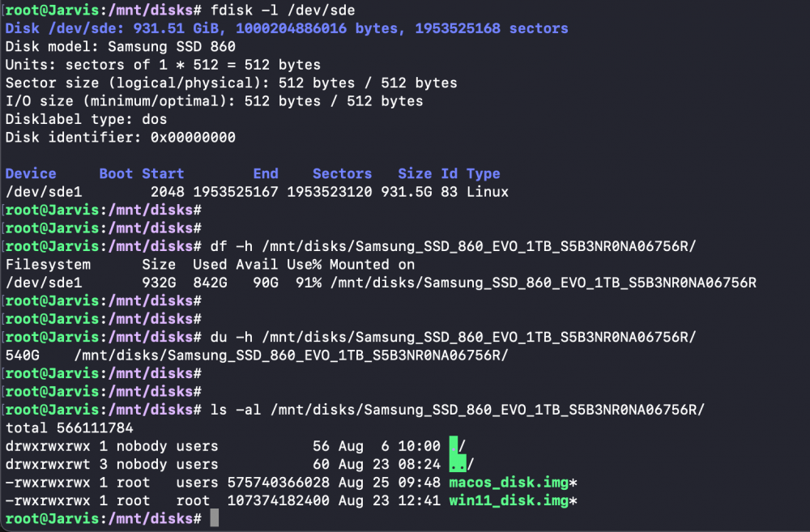Screen dimensions: 810x532
Task: Click the 'du -h' command line text
Action: click(x=453, y=338)
